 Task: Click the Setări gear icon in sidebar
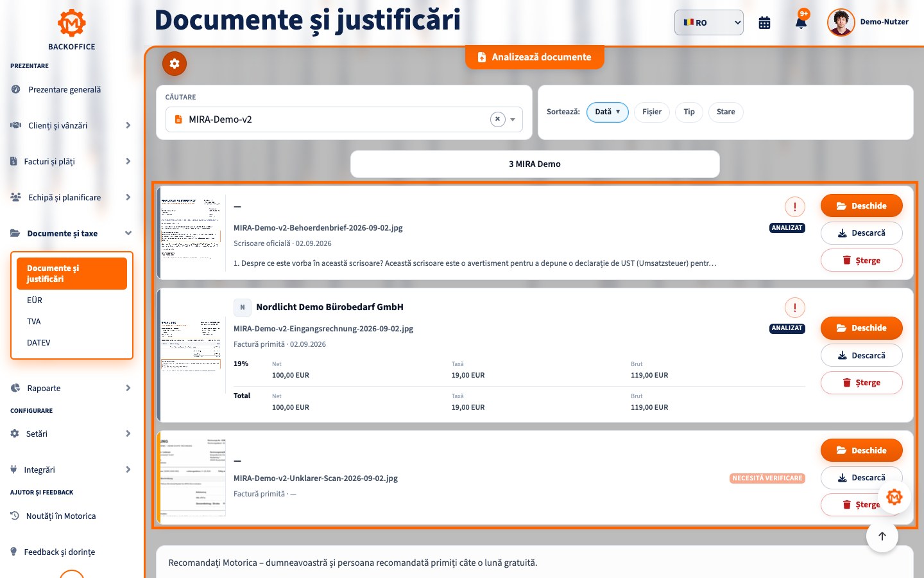15,433
